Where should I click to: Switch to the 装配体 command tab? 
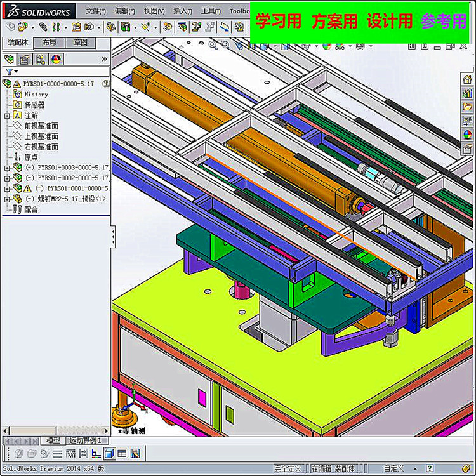[x=18, y=43]
